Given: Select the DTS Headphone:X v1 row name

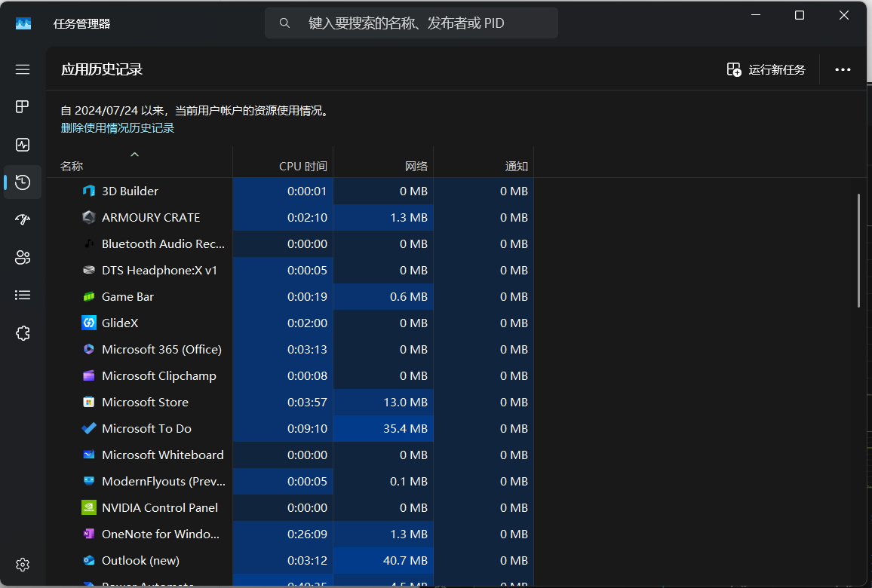Looking at the screenshot, I should point(159,270).
